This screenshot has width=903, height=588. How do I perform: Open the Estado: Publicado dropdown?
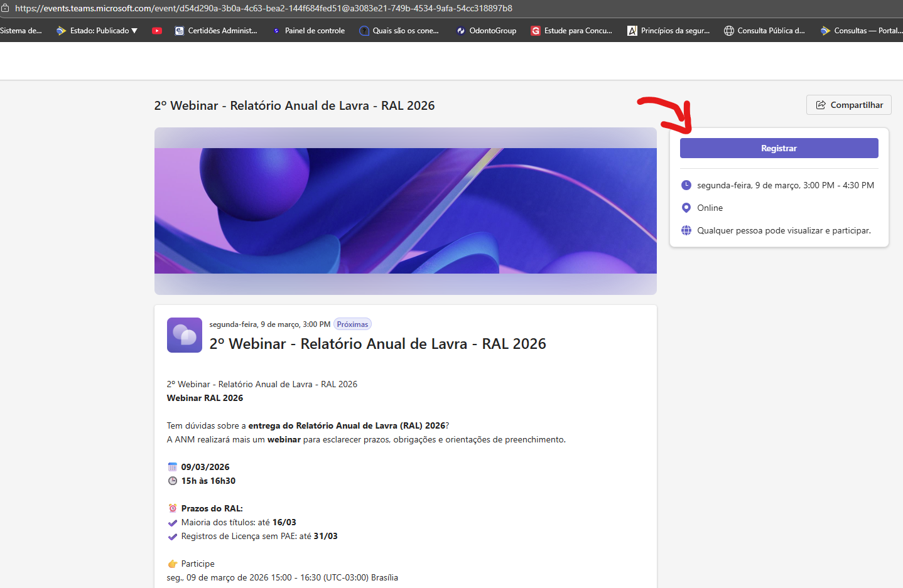coord(96,30)
